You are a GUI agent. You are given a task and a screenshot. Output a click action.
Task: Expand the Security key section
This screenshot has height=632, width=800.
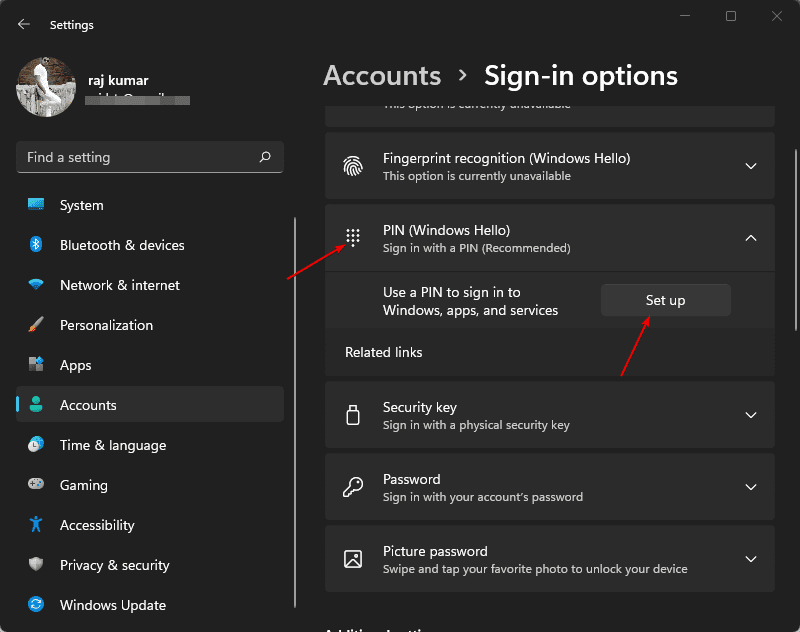pos(751,414)
